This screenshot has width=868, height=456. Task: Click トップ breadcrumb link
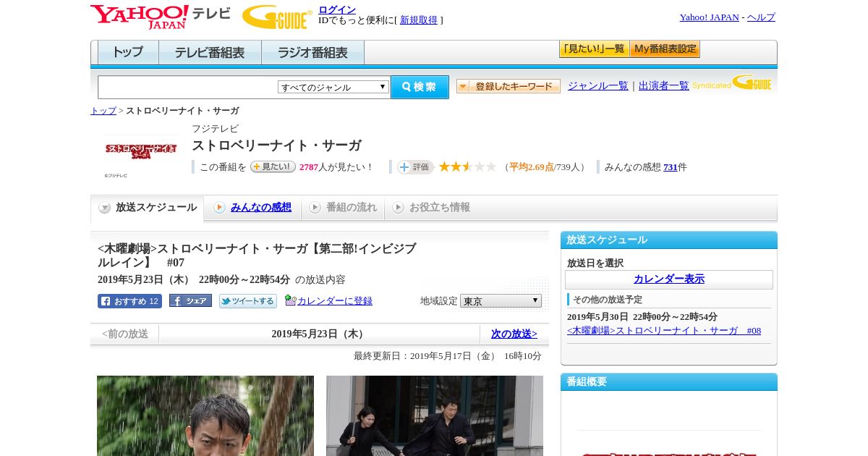[x=103, y=111]
